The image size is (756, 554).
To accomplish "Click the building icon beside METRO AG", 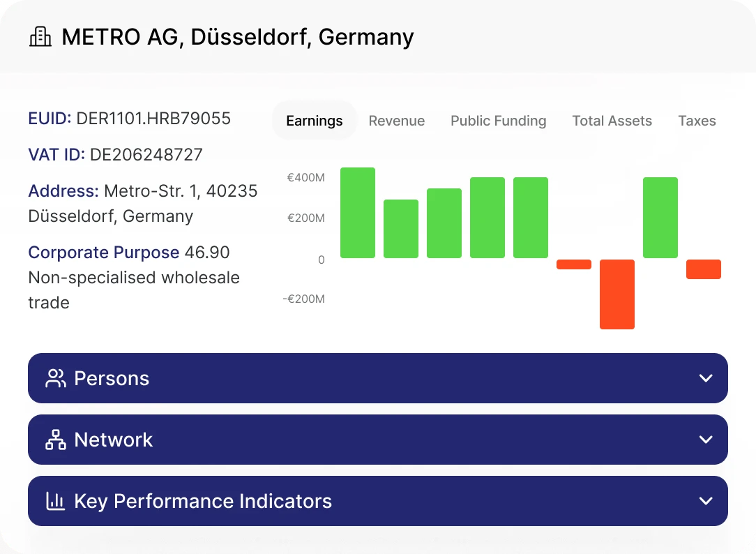I will coord(40,37).
